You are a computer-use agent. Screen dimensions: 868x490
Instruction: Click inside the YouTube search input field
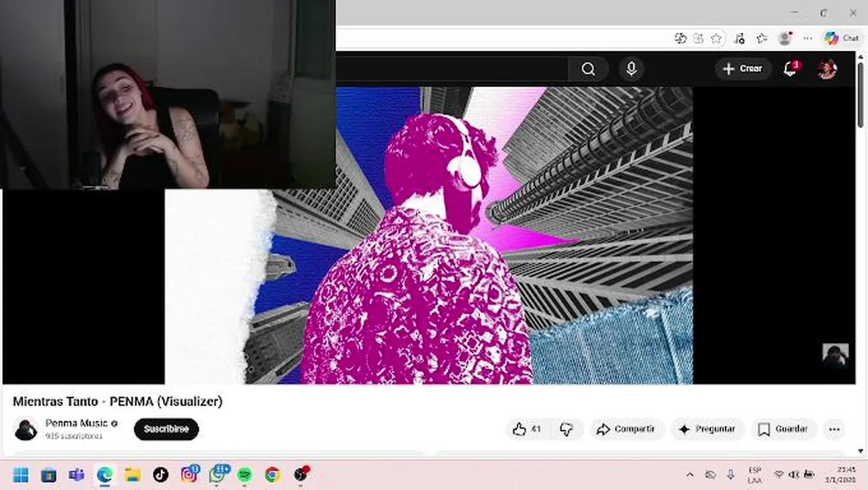tap(453, 69)
